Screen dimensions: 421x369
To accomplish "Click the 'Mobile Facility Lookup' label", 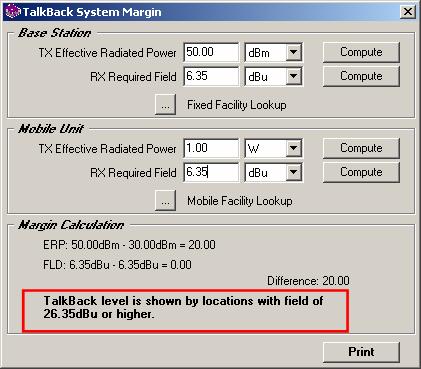I will tap(240, 201).
